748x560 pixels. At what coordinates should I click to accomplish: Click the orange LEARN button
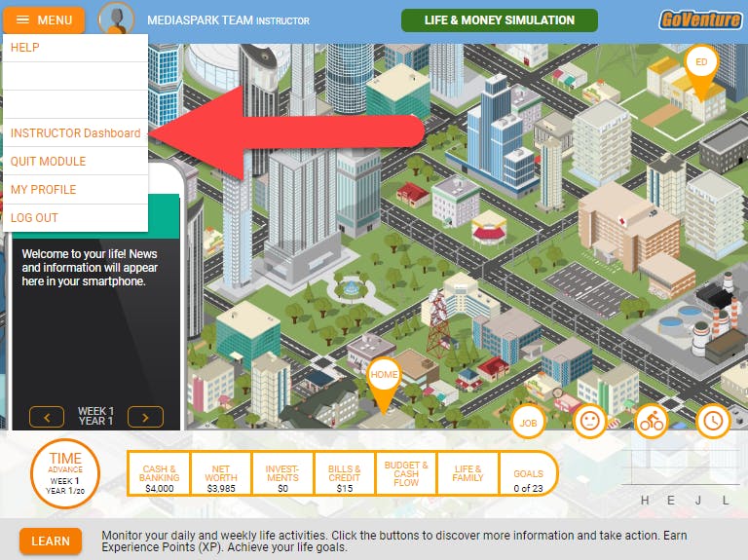51,541
